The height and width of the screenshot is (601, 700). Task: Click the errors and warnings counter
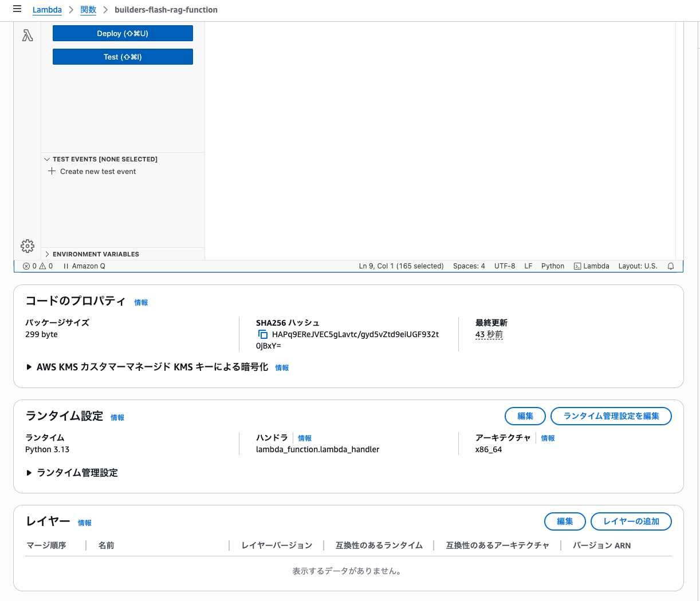click(x=37, y=266)
